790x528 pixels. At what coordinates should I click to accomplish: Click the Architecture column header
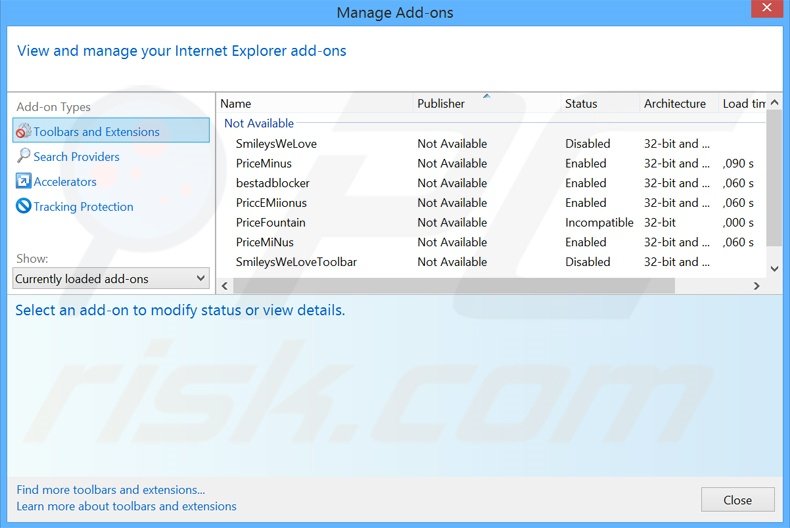(x=675, y=104)
